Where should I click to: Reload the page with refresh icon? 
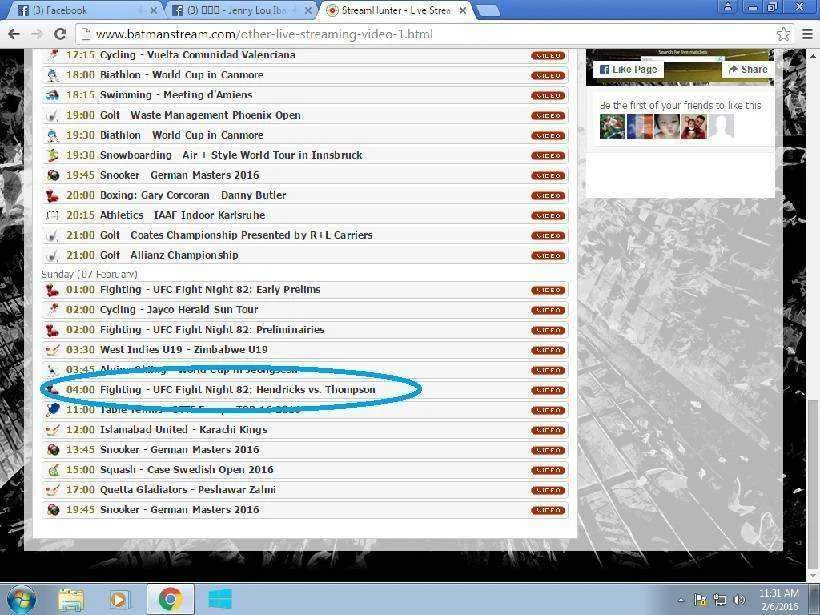[60, 34]
